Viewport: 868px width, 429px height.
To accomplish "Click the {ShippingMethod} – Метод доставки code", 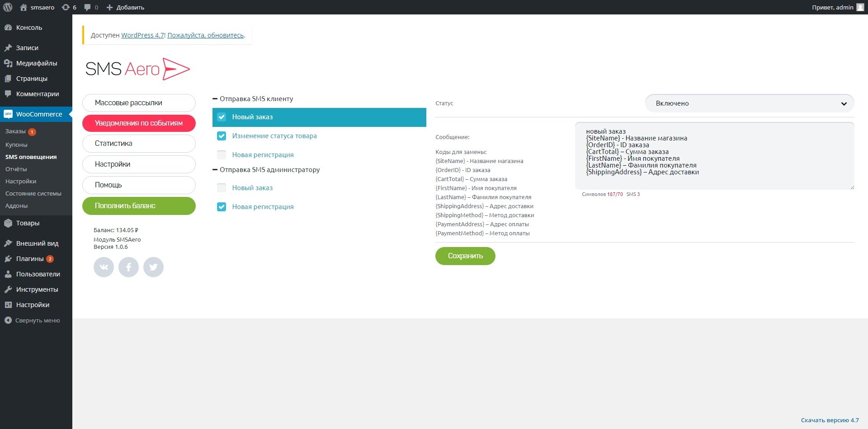I will (x=485, y=215).
